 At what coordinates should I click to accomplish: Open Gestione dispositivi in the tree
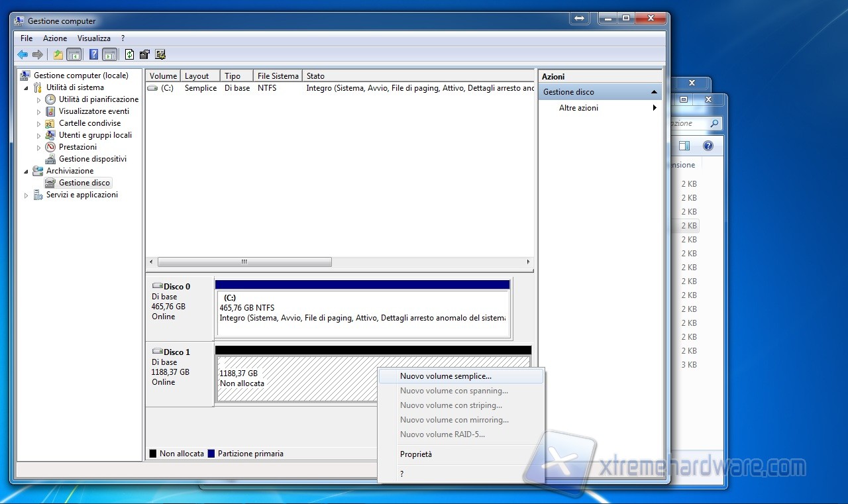click(92, 159)
